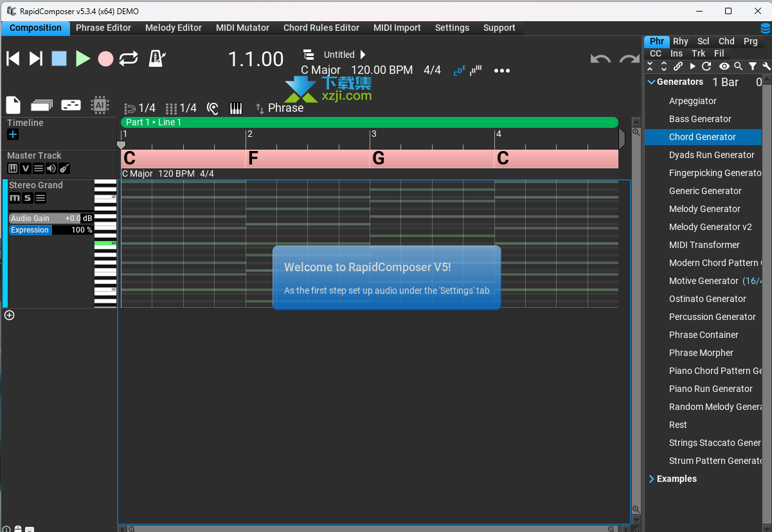Open search in the phrase browser
Image resolution: width=772 pixels, height=532 pixels.
click(739, 66)
